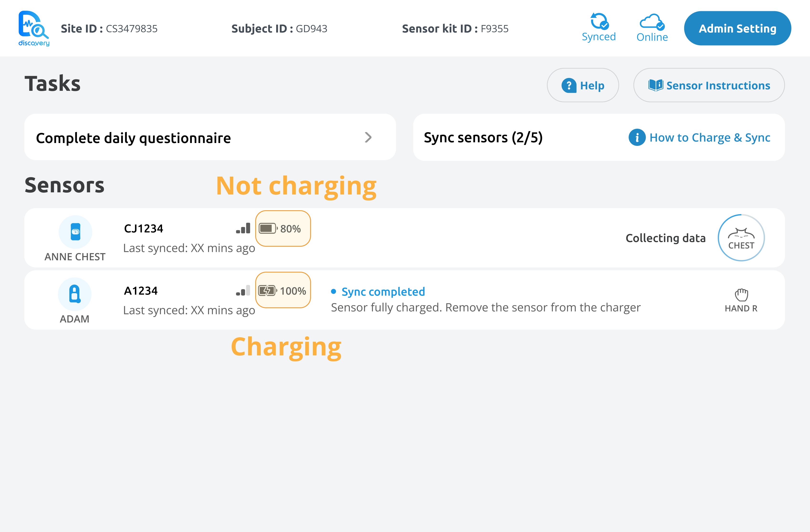This screenshot has width=810, height=532.
Task: Open Admin Setting
Action: point(737,28)
